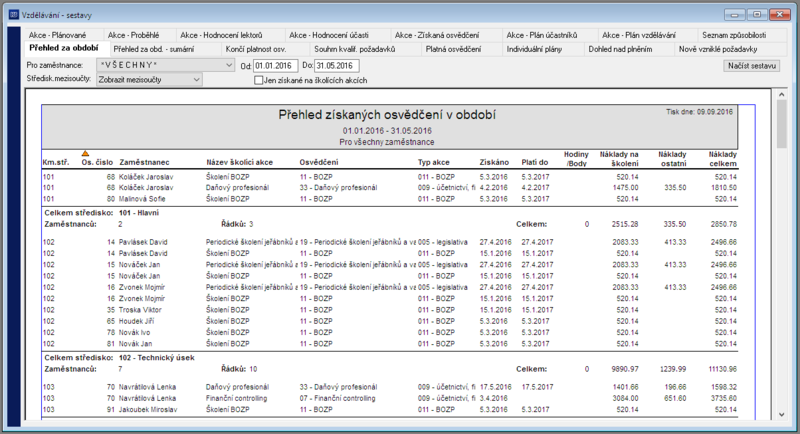800x434 pixels.
Task: Click '101 - Hlavní' subtotal label
Action: click(139, 213)
